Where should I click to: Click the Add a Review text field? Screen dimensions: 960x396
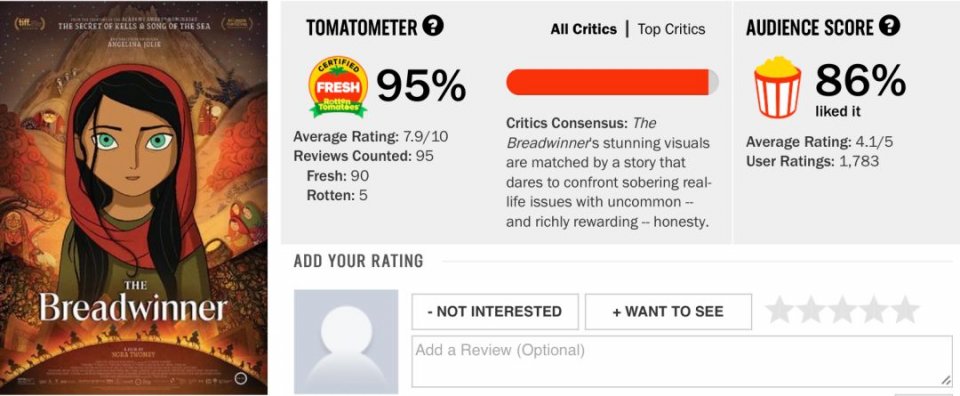[x=681, y=361]
